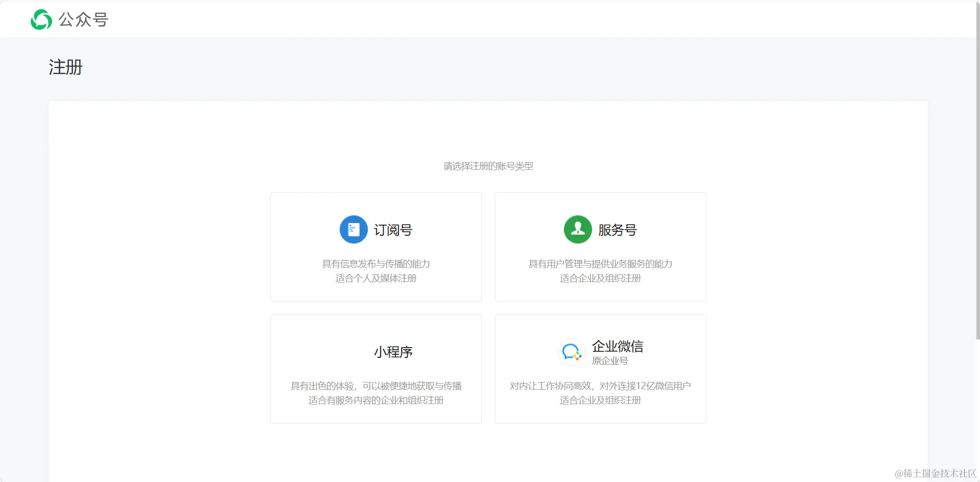Click 适合企业及组织注册 under 企业微信
The height and width of the screenshot is (482, 980).
pos(600,400)
